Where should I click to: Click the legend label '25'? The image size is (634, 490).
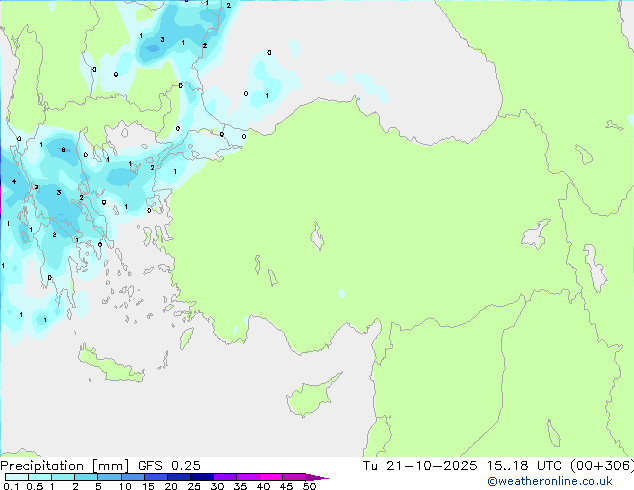tap(194, 486)
